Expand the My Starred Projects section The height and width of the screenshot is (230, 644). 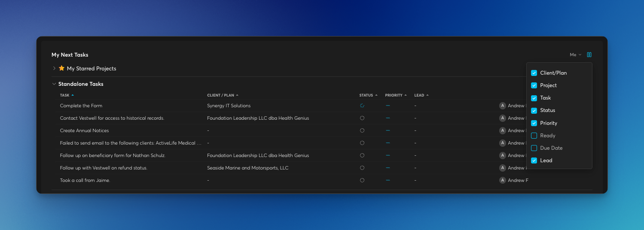pyautogui.click(x=54, y=68)
